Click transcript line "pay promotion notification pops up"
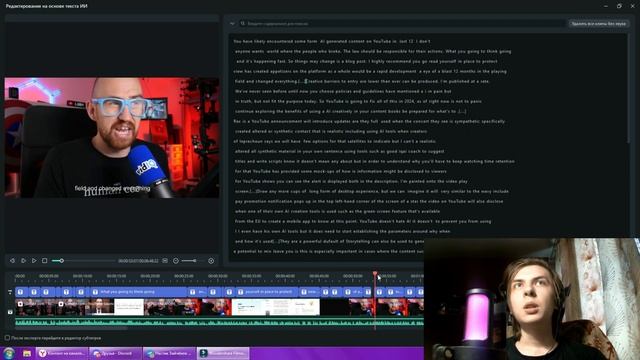Screen dimensions: 640x360 [369, 201]
